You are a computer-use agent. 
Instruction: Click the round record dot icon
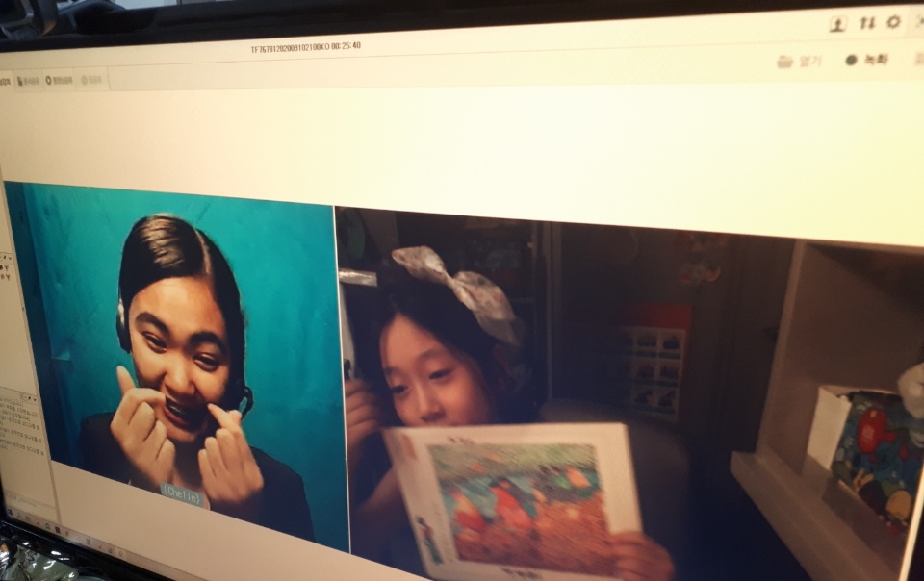click(851, 60)
